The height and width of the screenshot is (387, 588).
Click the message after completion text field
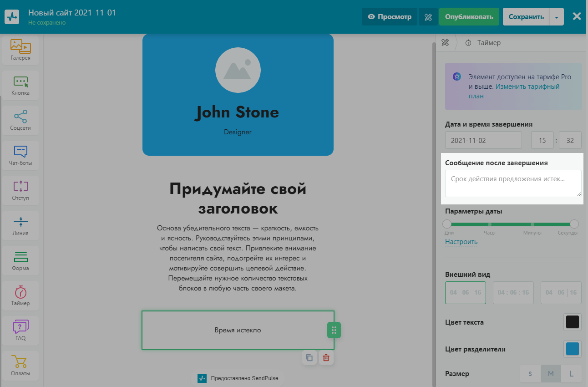point(513,183)
